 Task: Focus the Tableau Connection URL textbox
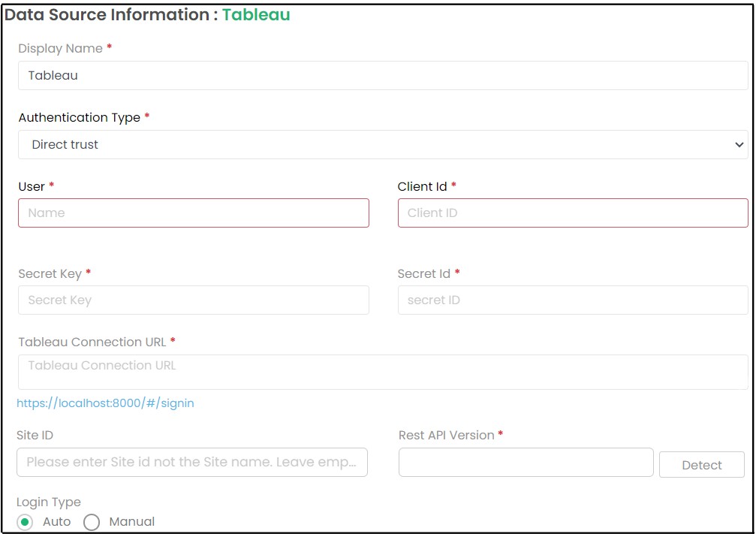[382, 372]
